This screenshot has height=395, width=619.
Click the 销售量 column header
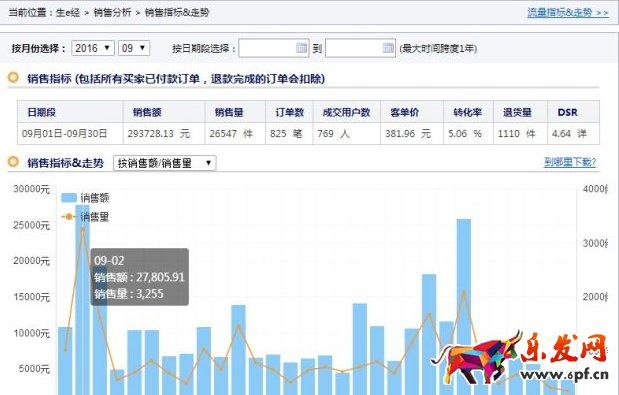(x=235, y=112)
